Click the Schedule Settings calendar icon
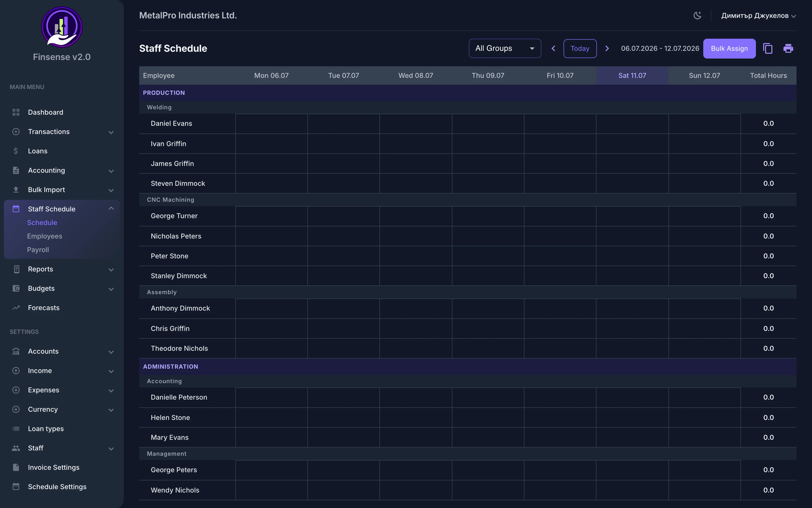 tap(16, 486)
